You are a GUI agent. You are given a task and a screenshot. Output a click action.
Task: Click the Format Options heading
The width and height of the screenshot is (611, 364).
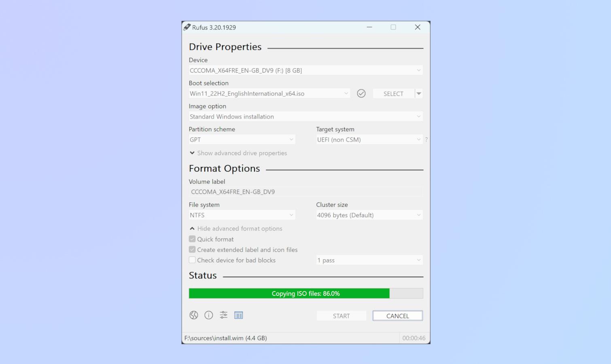click(x=224, y=168)
